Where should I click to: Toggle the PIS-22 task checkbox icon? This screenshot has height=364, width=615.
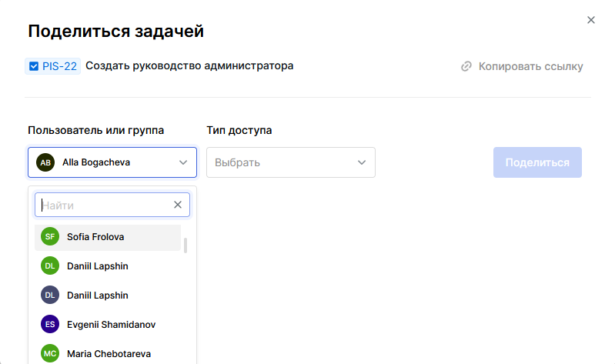[34, 66]
